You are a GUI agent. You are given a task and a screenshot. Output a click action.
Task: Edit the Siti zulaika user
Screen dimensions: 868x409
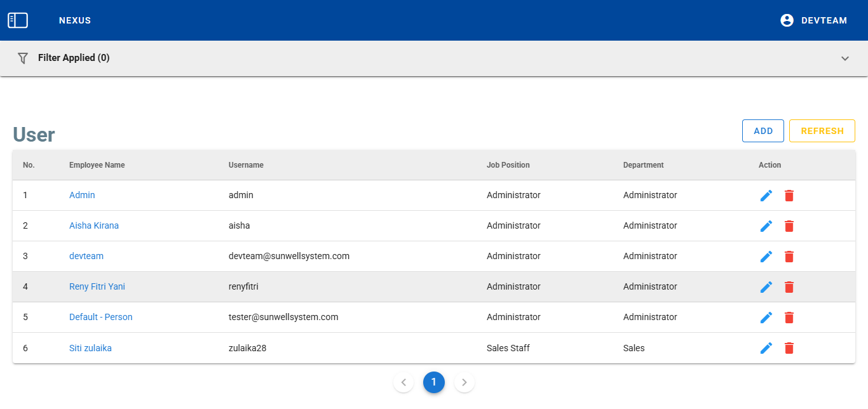[x=766, y=348]
